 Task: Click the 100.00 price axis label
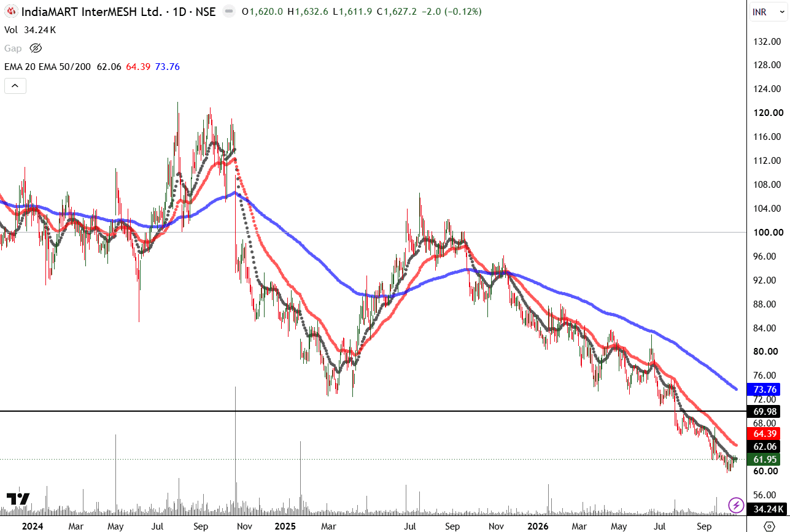768,232
